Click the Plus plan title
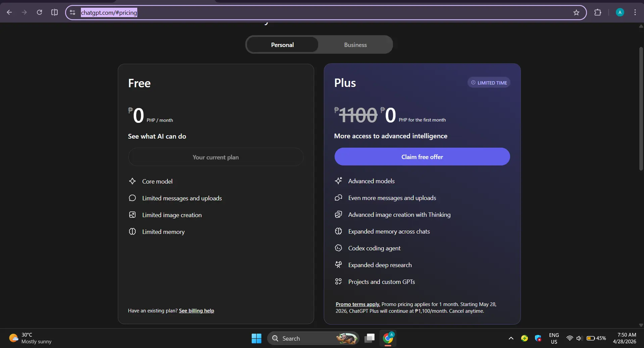Viewport: 644px width, 348px height. 345,83
